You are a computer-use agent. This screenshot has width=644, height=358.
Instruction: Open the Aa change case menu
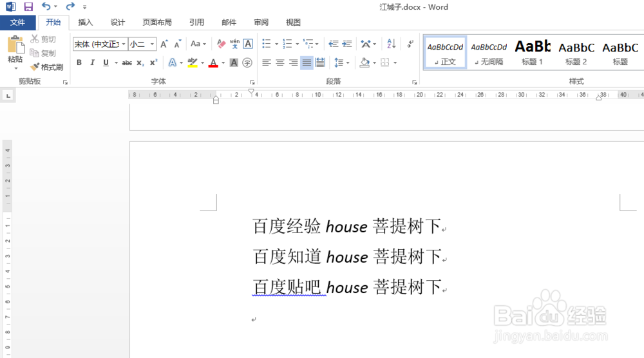coord(198,44)
